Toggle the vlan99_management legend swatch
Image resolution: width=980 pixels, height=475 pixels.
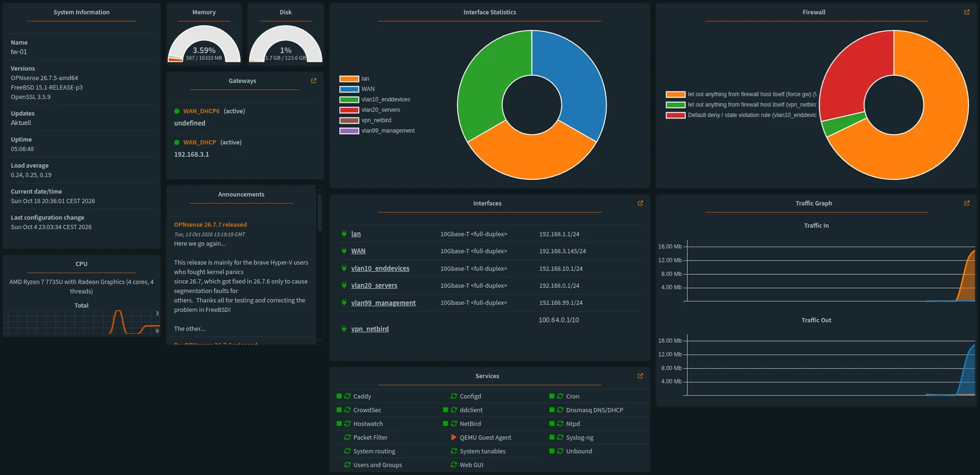click(x=349, y=131)
